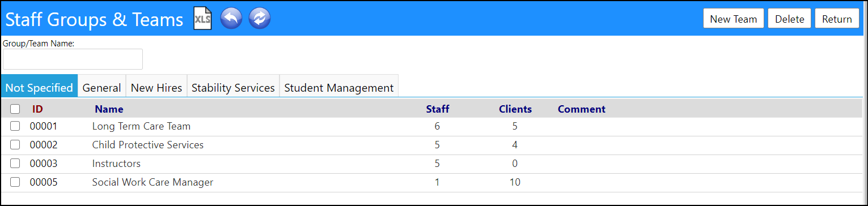
Task: Click the ID 00002 cell
Action: point(44,145)
